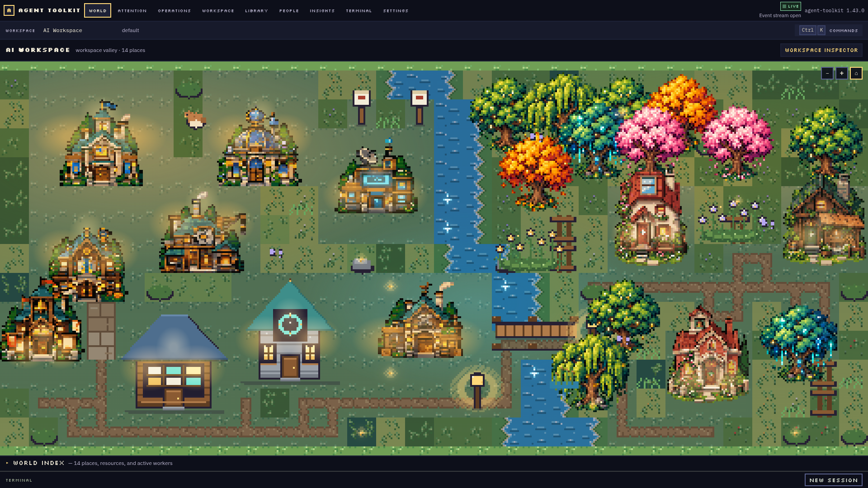868x488 pixels.
Task: Start a New Session
Action: coord(833,480)
